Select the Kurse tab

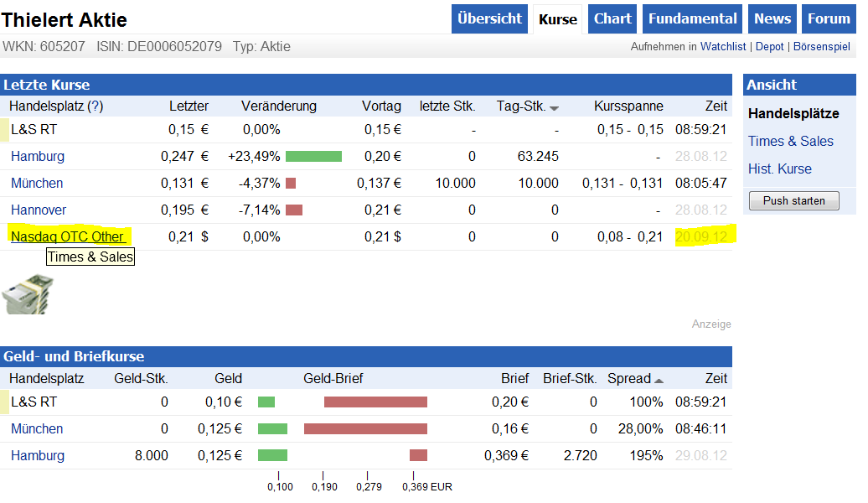coord(557,19)
